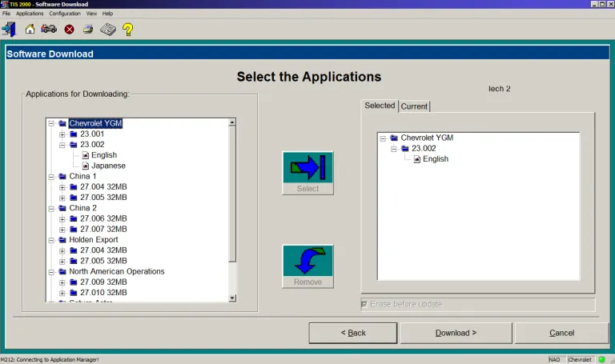Select 27.007 32MB under China 2
Screen dimensions: 615x364
[x=103, y=230]
